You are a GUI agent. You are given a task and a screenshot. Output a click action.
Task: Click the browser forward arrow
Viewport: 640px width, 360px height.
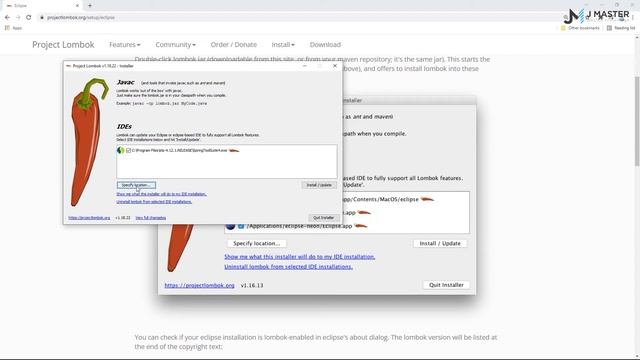pos(18,18)
